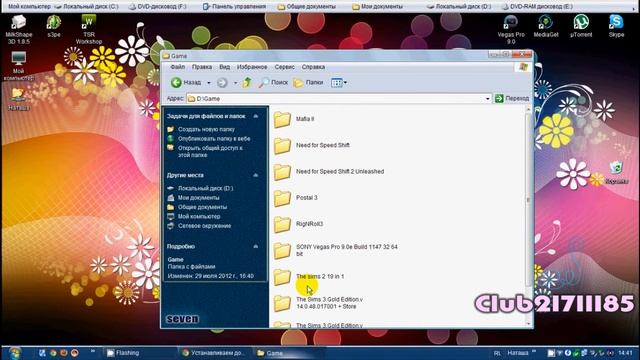The width and height of the screenshot is (640, 360).
Task: Go to Общие документы in the side panel
Action: coord(202,207)
